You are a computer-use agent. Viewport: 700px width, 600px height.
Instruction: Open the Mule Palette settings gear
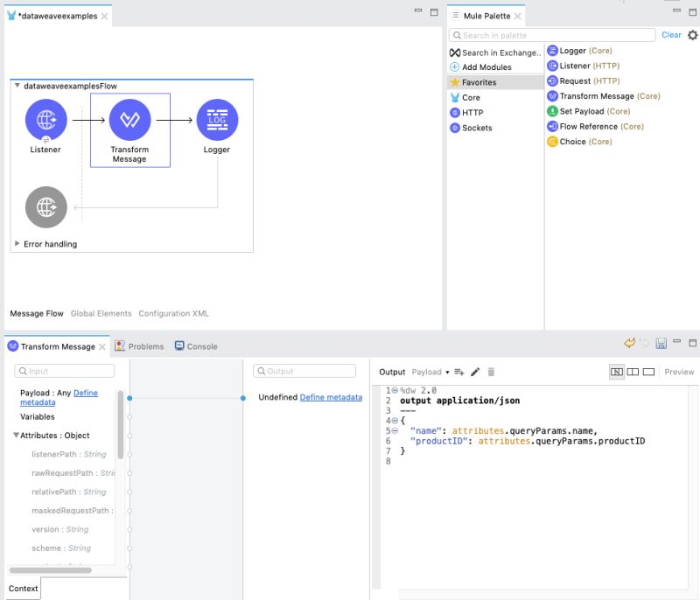[693, 35]
